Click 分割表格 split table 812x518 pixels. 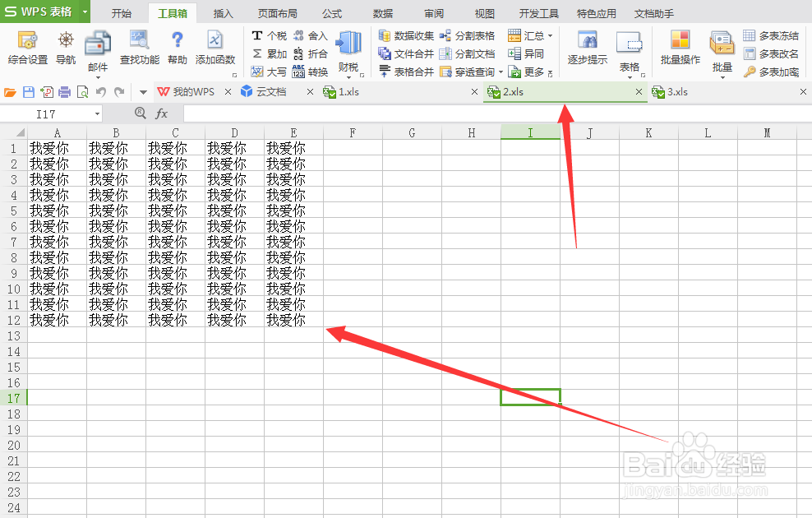point(467,35)
